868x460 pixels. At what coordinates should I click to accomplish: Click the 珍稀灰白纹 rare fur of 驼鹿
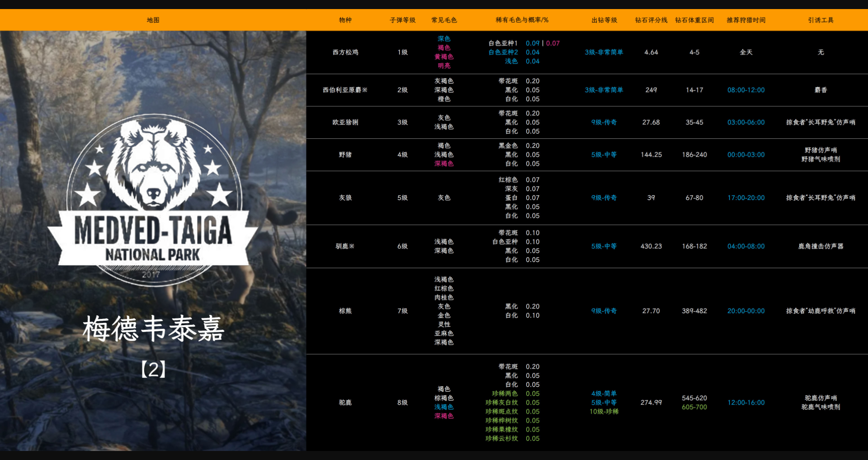click(502, 403)
